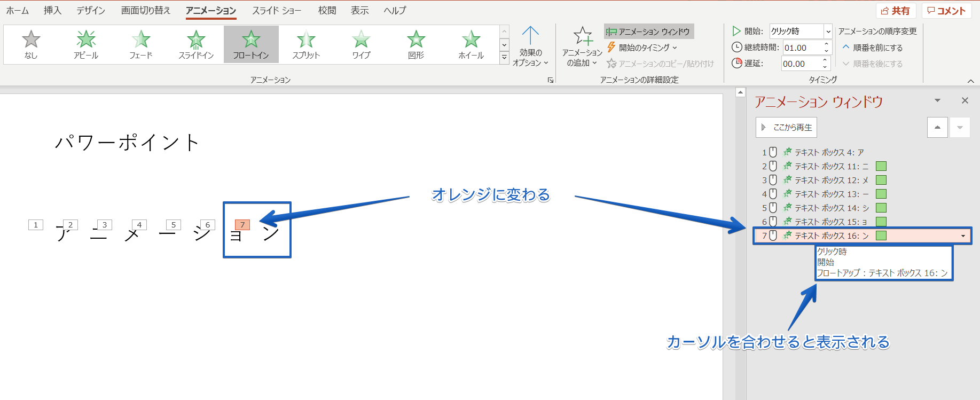Select テキスト ボックス 4: ア animation entry
This screenshot has height=400, width=980.
coord(863,152)
